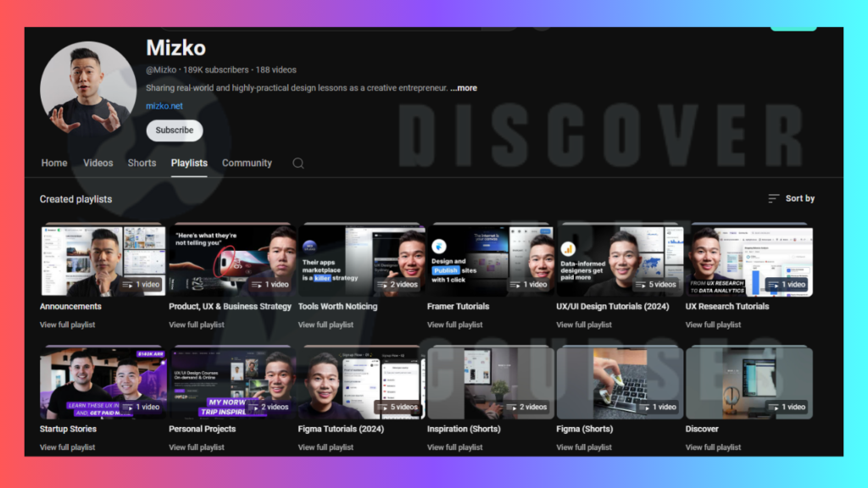
Task: Click the channel search magnifier icon
Action: click(x=298, y=164)
